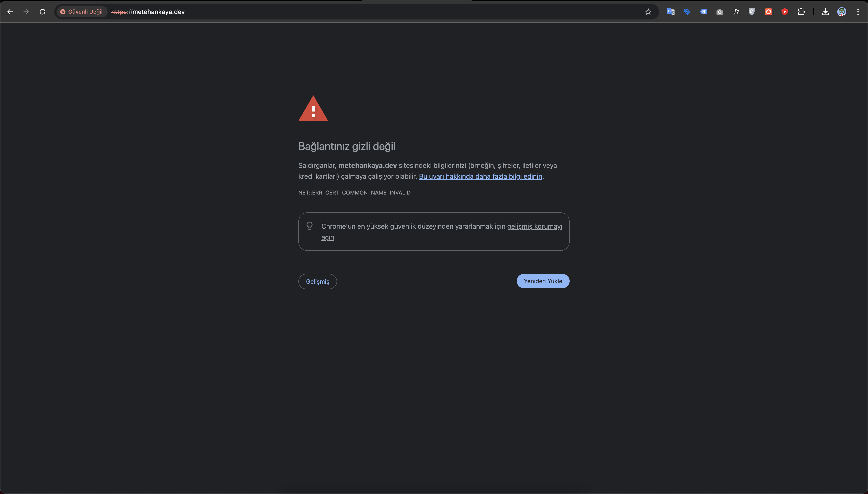This screenshot has height=494, width=868.
Task: Open the 'Bu uyarı hakkında daha fazla bilgi edinin' link
Action: [x=480, y=176]
